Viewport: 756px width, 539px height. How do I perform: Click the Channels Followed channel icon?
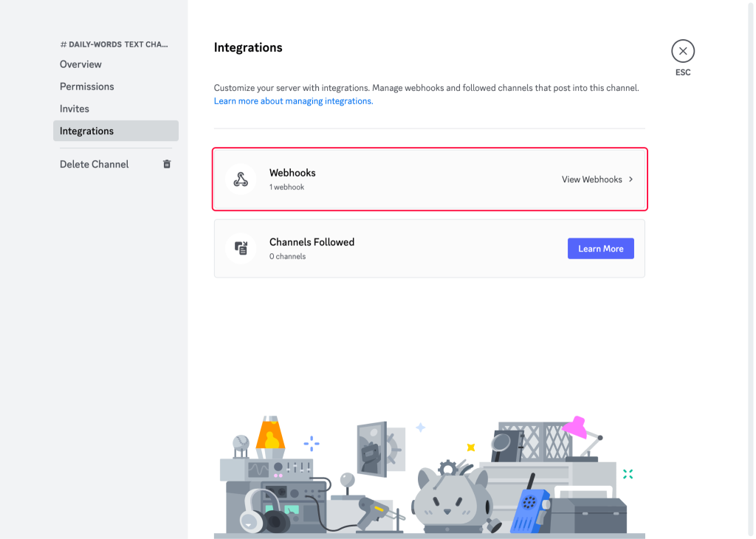click(241, 248)
